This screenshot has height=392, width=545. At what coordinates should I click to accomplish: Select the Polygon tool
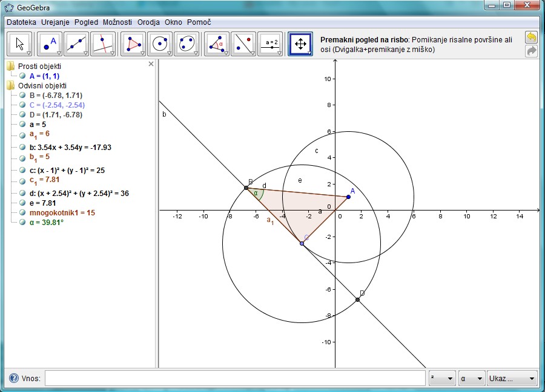[133, 44]
